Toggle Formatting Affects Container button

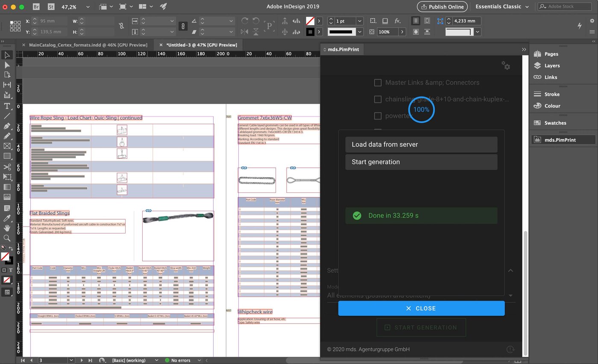click(x=4, y=270)
